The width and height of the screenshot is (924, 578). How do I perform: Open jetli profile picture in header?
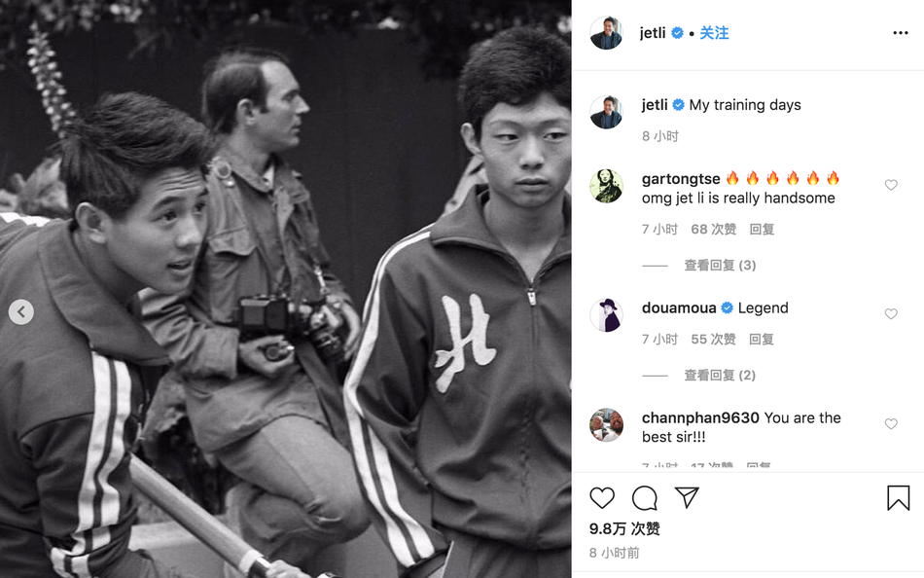pos(606,33)
